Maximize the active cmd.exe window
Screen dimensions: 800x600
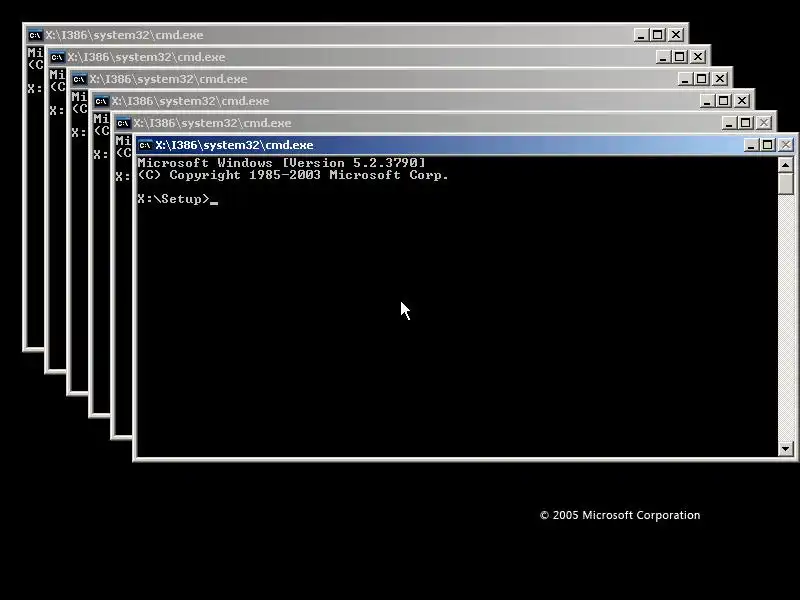tap(767, 145)
